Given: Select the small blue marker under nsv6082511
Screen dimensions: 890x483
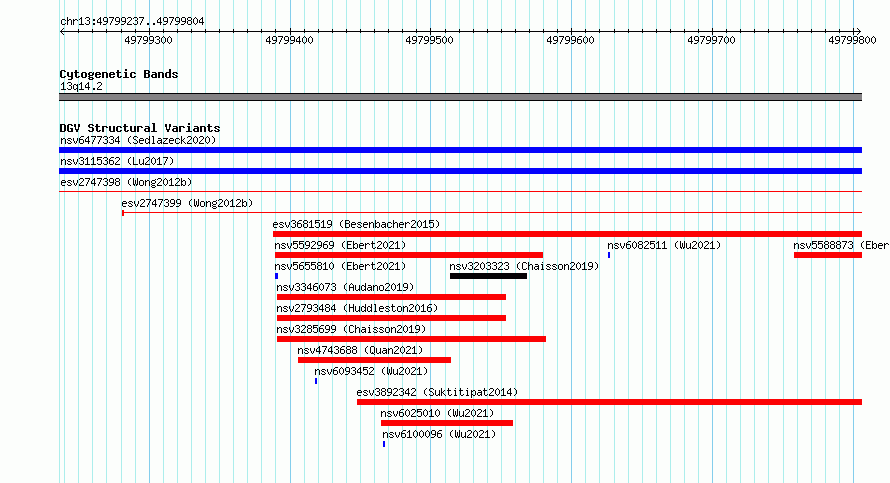Looking at the screenshot, I should [x=609, y=255].
